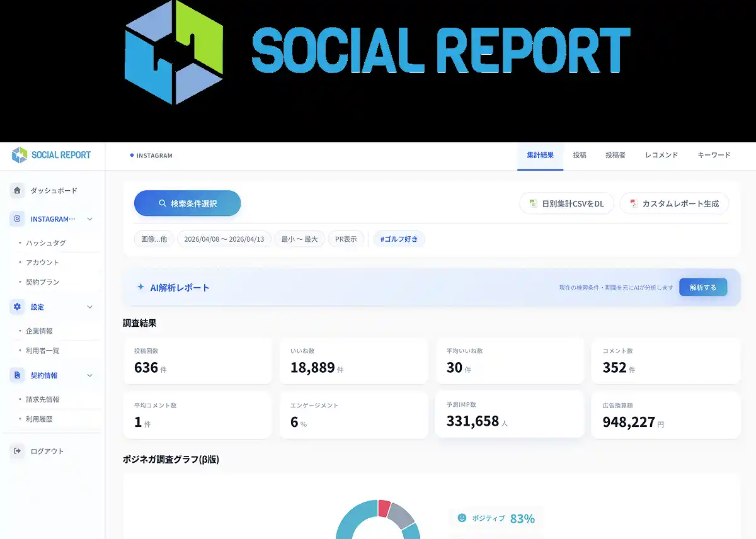Click the 解析する button
756x539 pixels.
(x=702, y=287)
